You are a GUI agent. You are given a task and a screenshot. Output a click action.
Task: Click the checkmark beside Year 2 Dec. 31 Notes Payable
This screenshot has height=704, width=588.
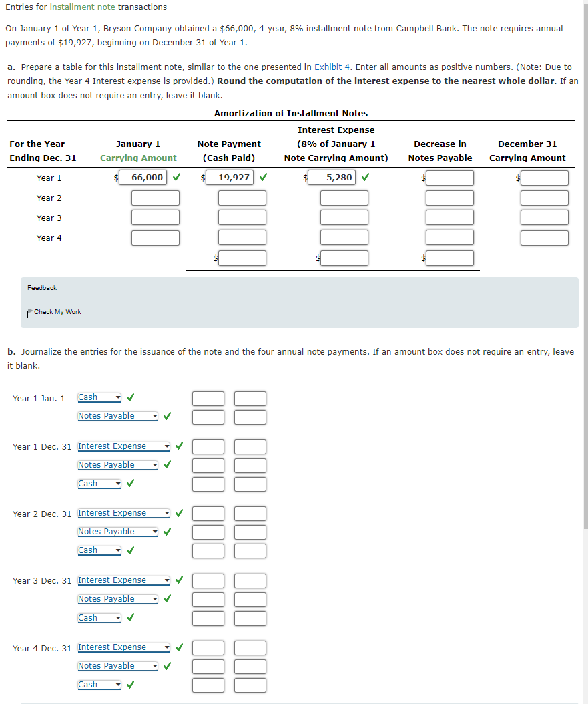coord(167,531)
